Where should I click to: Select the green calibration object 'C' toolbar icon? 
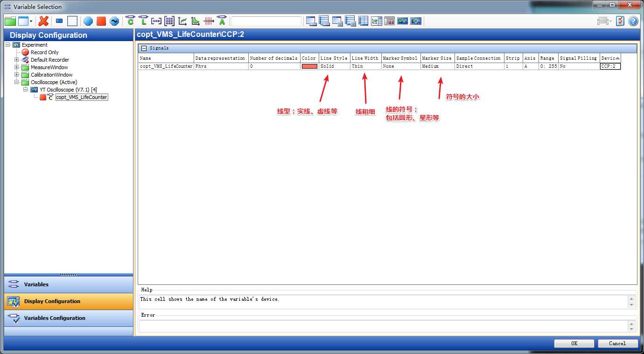pos(130,21)
